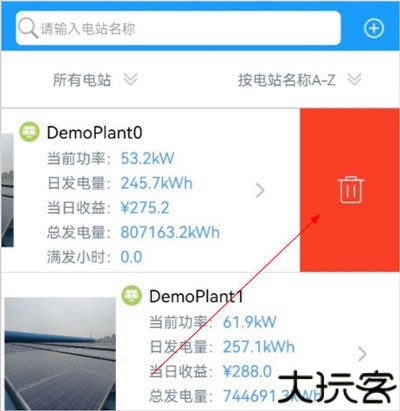
Task: Open DemoPlant0 details via right chevron
Action: (260, 190)
